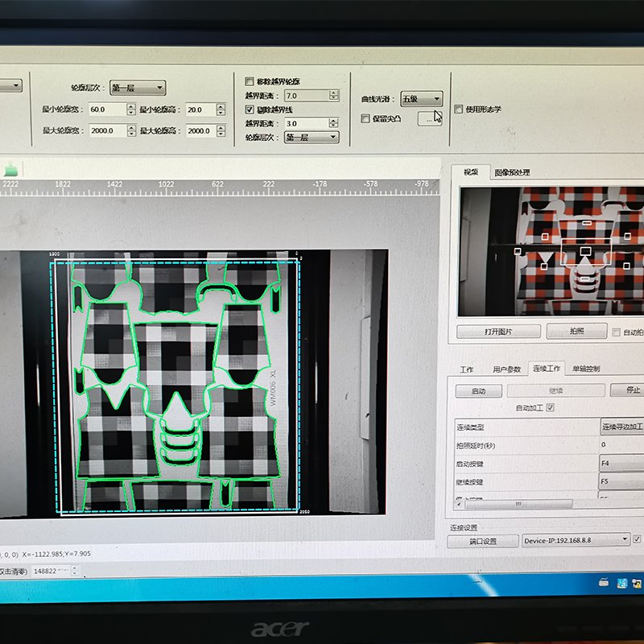Viewport: 644px width, 644px height.
Task: Open port settings via 端口设置 button
Action: (x=483, y=540)
